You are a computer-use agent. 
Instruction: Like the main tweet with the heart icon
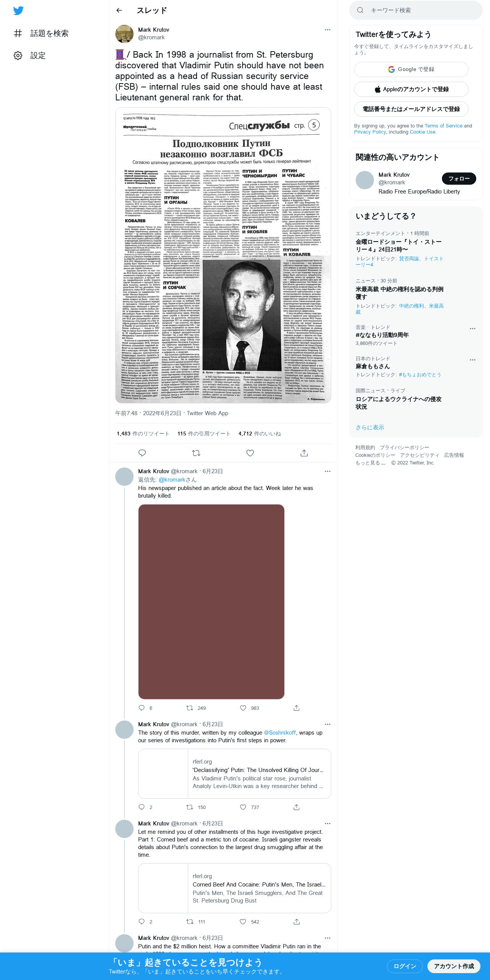[x=250, y=453]
